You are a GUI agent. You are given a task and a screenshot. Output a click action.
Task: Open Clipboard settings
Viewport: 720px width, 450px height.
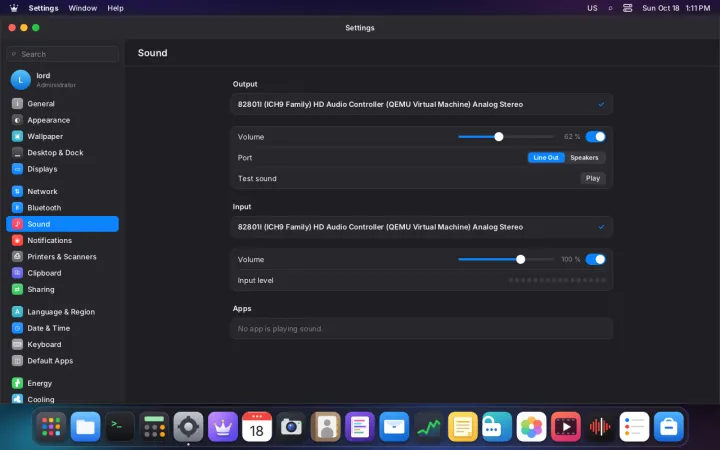coord(62,273)
